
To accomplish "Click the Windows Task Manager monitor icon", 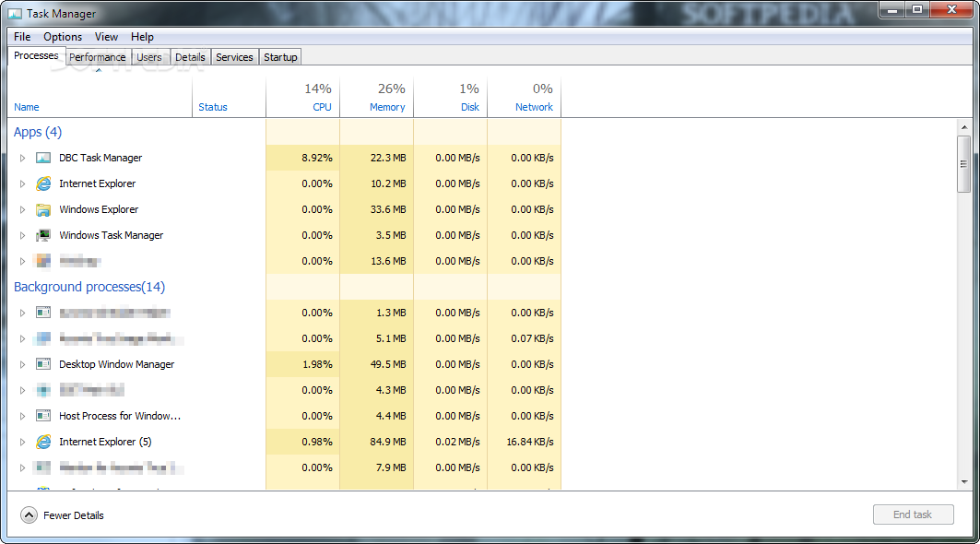I will click(43, 236).
